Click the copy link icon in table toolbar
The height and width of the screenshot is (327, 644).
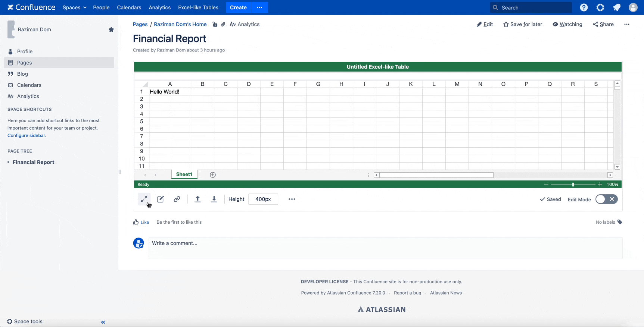click(177, 199)
